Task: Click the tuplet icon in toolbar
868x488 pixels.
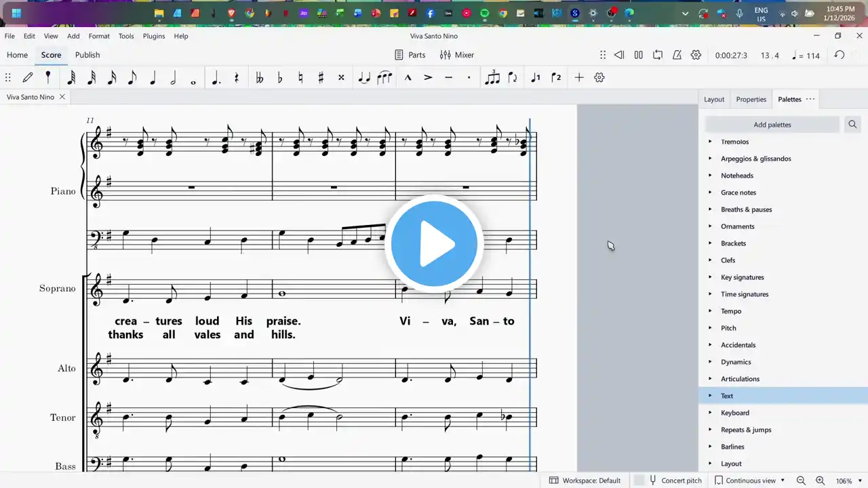Action: click(x=492, y=78)
